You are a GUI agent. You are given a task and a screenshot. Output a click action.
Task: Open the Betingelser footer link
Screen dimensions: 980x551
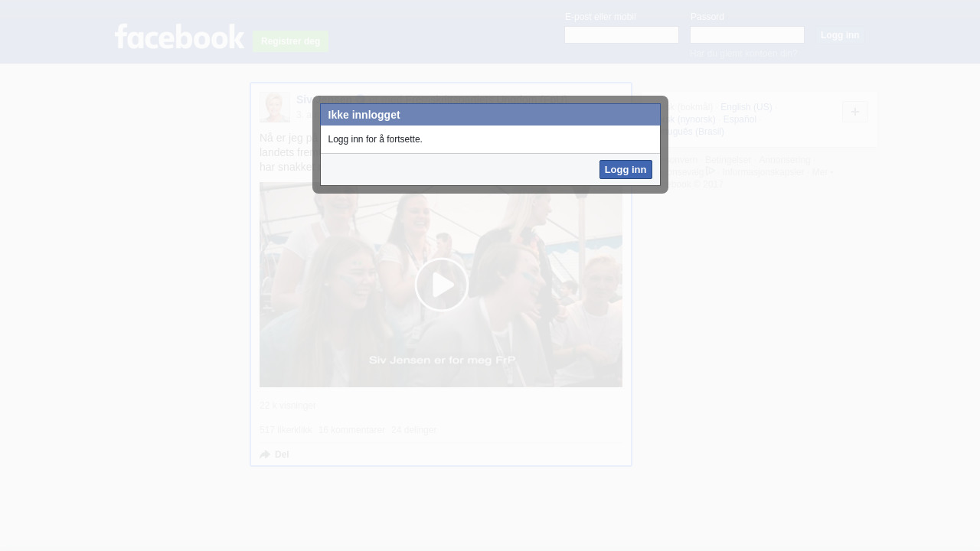click(728, 160)
